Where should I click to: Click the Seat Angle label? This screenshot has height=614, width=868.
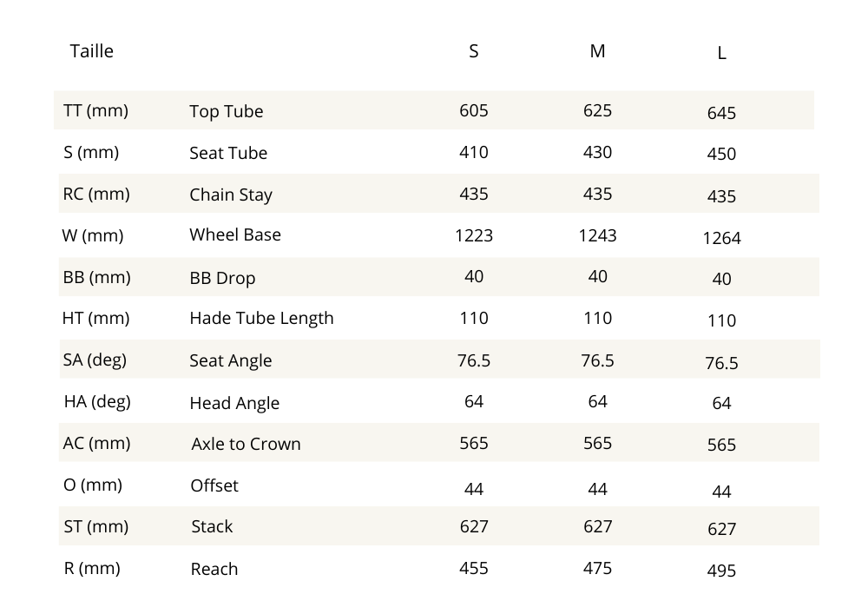click(230, 360)
